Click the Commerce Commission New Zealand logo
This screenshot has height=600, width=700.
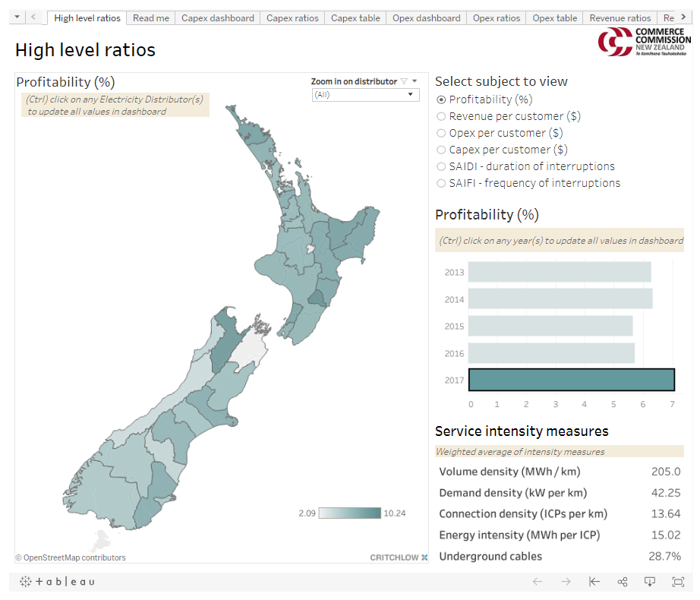click(x=644, y=42)
